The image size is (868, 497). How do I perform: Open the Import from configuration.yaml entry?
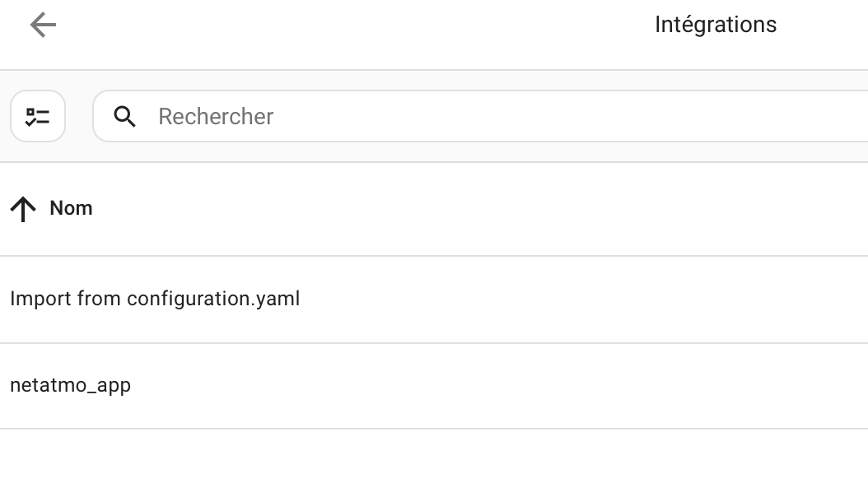(x=155, y=299)
